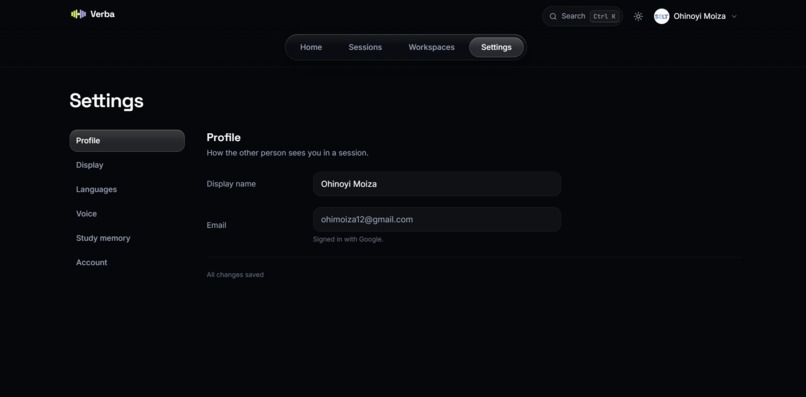Open the Search box with Ctrl K
This screenshot has width=806, height=397.
coord(582,16)
